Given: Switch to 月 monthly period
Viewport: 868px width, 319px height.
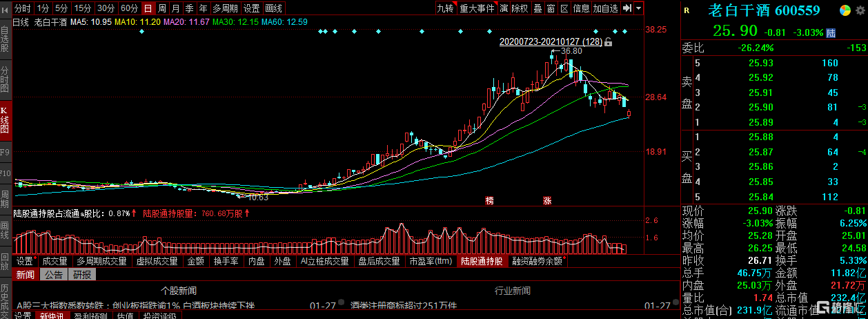Looking at the screenshot, I should 176,8.
